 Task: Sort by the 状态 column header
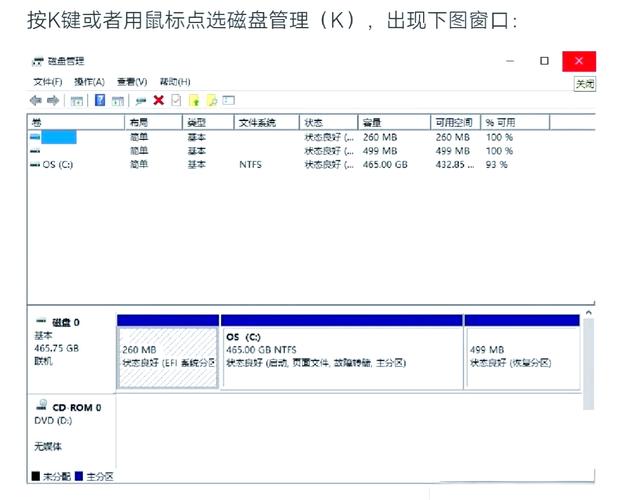click(328, 122)
